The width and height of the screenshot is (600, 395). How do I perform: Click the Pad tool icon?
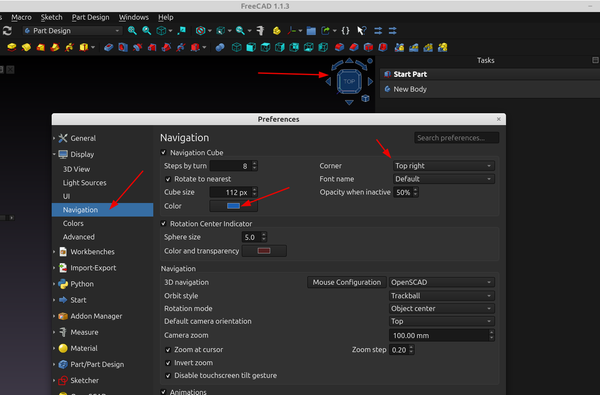pyautogui.click(x=12, y=47)
